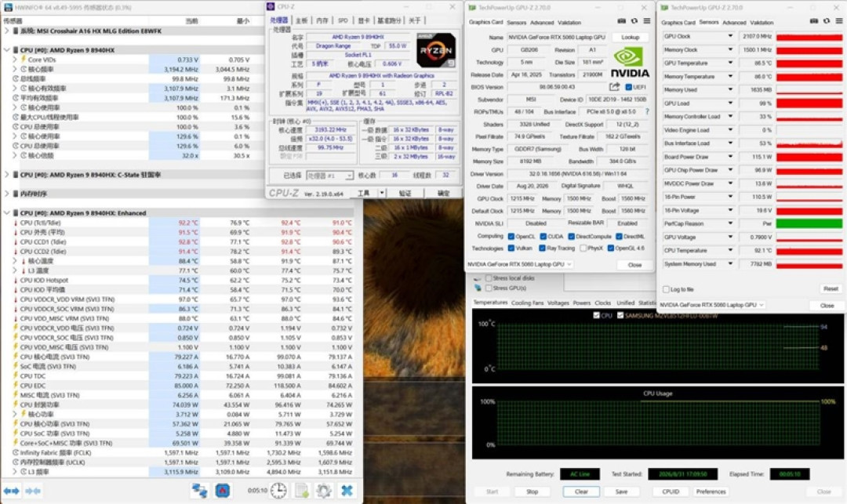Switch to Cooling Fans tab in stability test
847x504 pixels.
click(x=527, y=303)
